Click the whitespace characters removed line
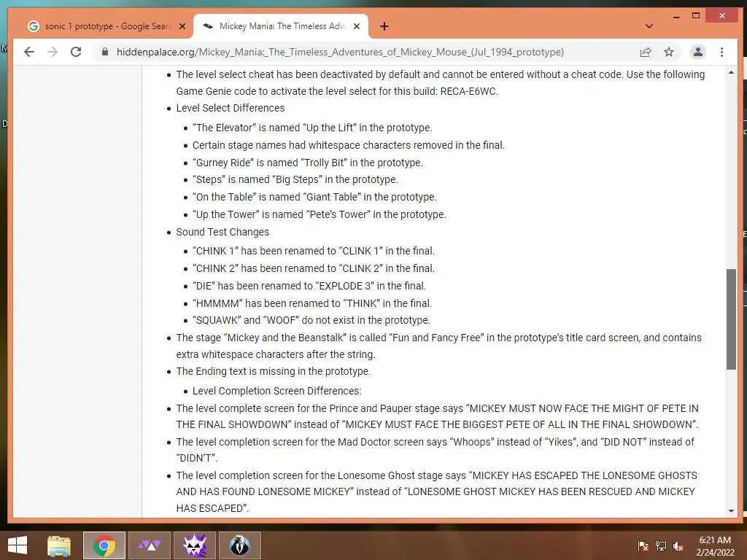Screen dimensions: 747x560 point(349,145)
